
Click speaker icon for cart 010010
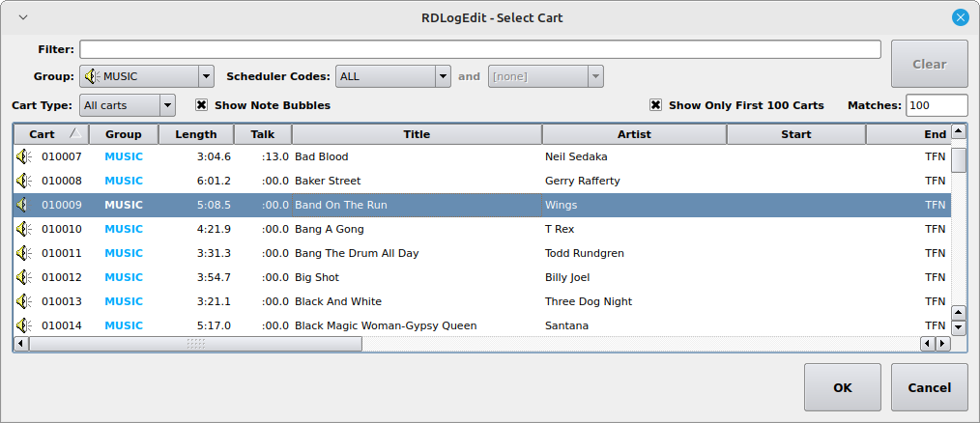[x=24, y=229]
